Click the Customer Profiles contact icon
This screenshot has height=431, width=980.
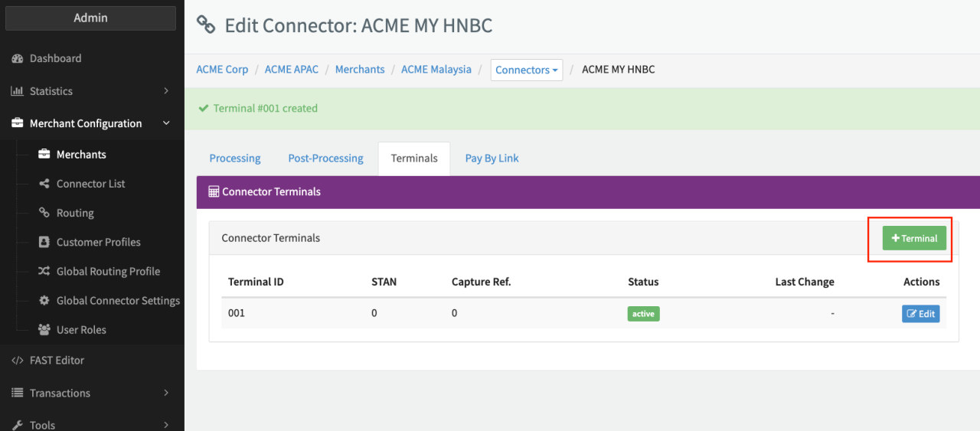pos(44,242)
